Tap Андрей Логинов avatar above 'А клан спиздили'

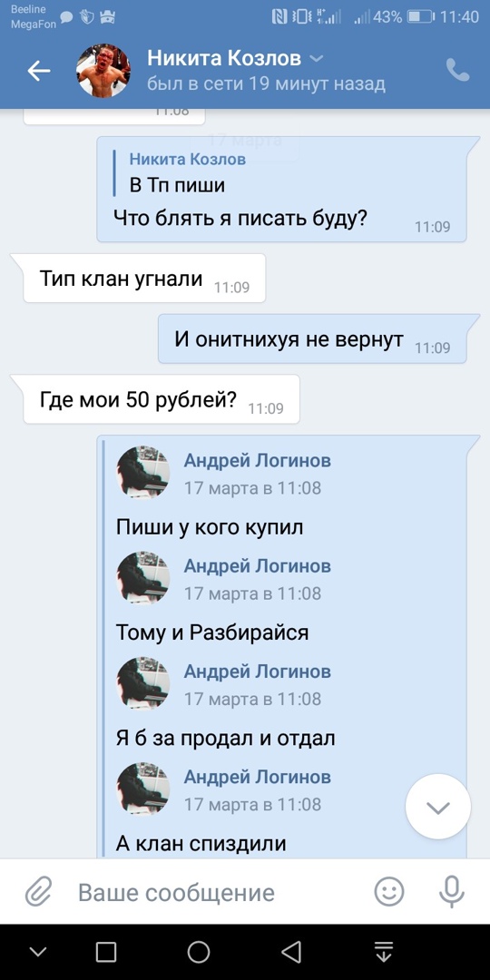click(x=143, y=789)
